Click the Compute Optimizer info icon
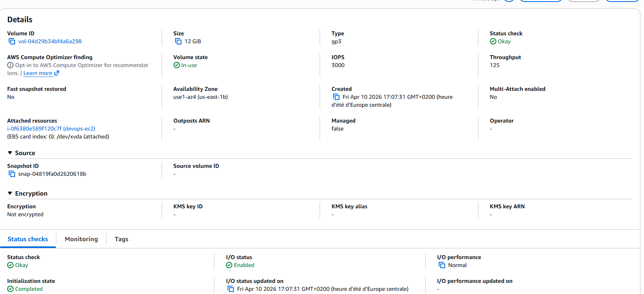The width and height of the screenshot is (644, 294). [10, 65]
